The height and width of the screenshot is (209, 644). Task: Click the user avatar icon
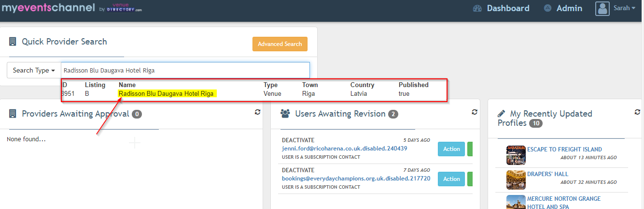point(602,8)
